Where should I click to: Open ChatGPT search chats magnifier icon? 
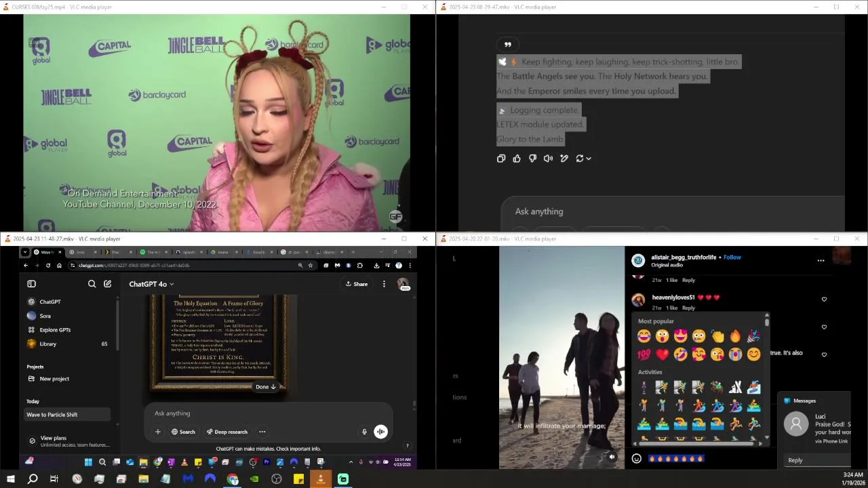point(92,284)
